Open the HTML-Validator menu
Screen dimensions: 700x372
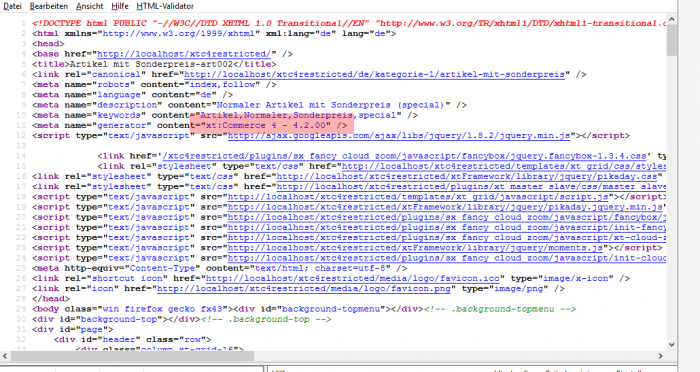tap(165, 6)
